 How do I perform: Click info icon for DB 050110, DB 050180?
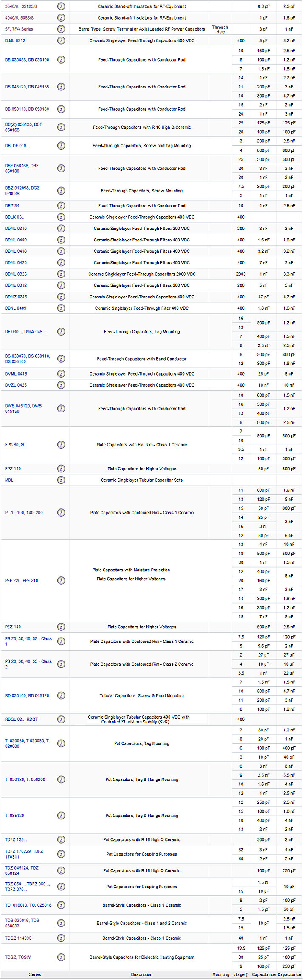coord(61,109)
